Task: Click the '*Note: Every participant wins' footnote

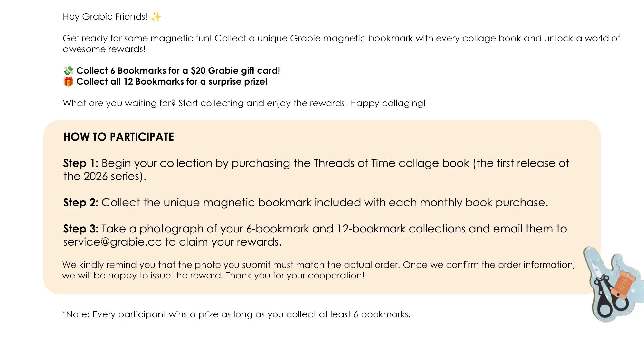Action: (x=236, y=314)
